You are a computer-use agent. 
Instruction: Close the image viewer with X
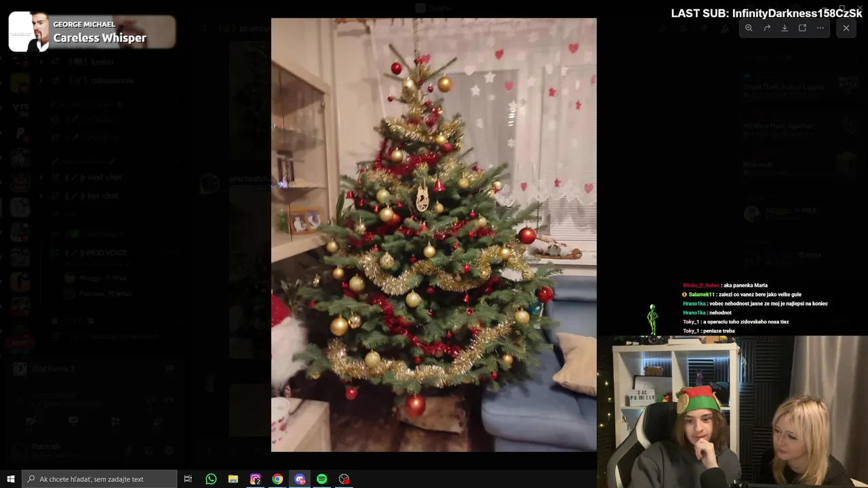coord(846,28)
